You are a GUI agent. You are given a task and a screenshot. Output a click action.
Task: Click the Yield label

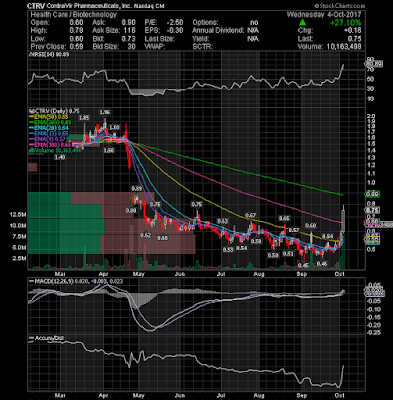pos(201,39)
